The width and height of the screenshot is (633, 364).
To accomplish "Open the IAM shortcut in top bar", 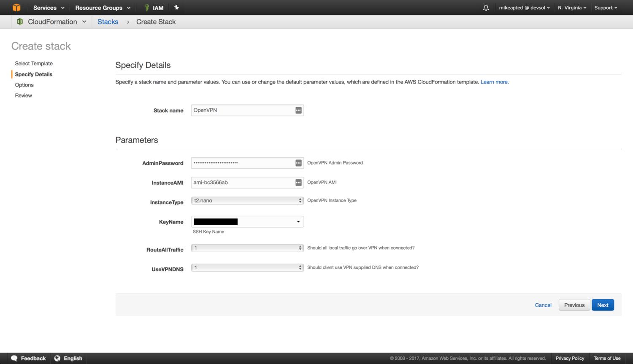I will pos(154,8).
